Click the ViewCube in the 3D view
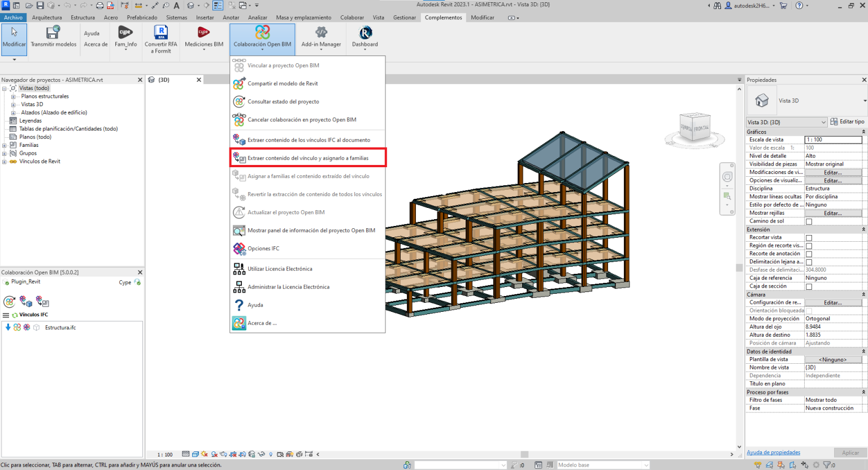This screenshot has width=868, height=470. click(695, 128)
